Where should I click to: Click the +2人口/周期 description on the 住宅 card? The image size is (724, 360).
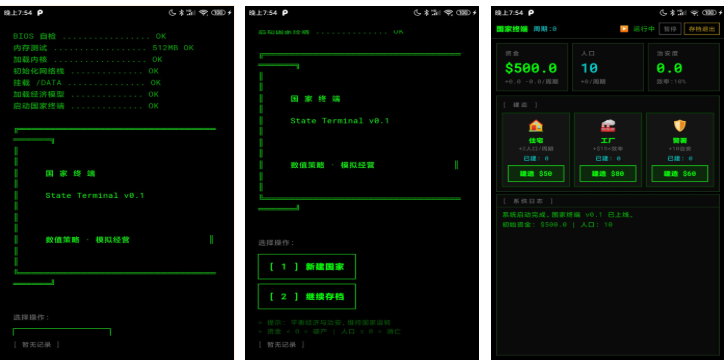click(x=536, y=149)
